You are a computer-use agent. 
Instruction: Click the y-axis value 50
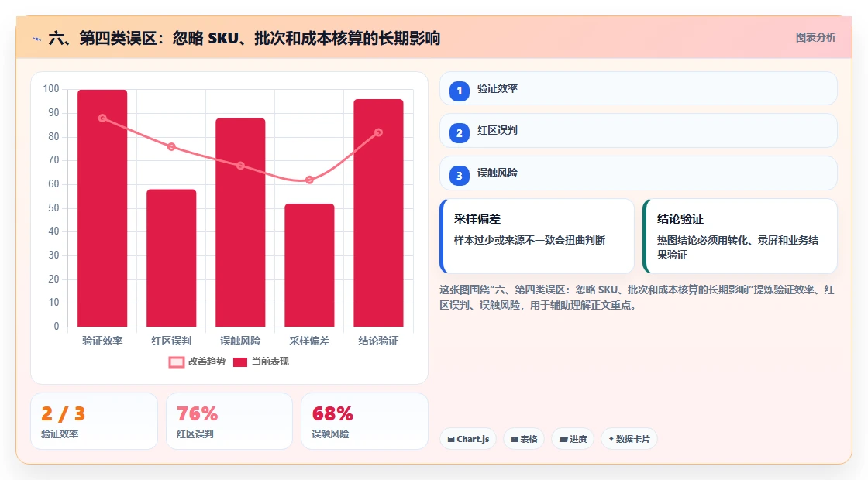pyautogui.click(x=53, y=208)
